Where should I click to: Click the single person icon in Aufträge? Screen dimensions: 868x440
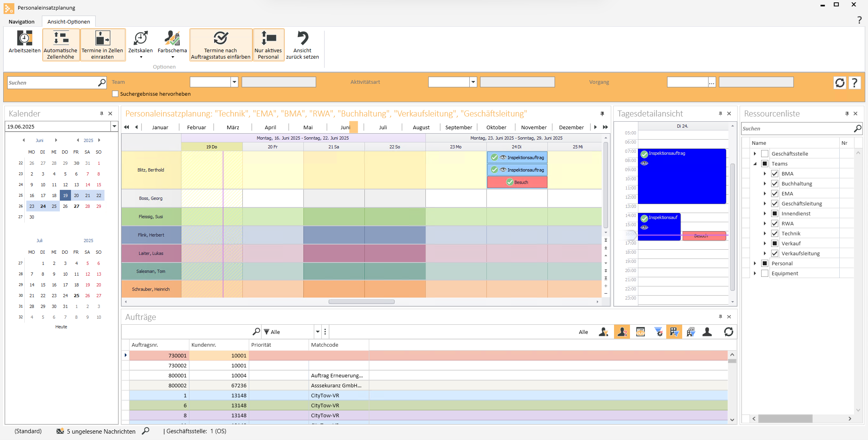point(707,332)
